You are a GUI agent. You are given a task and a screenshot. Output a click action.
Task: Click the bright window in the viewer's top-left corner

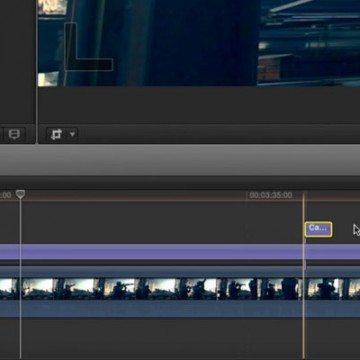pos(52,7)
